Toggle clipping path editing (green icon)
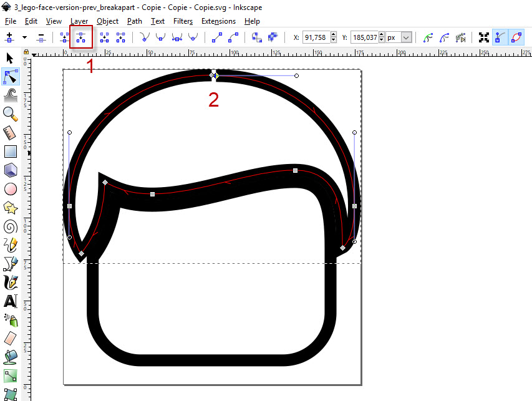The height and width of the screenshot is (401, 532). [x=428, y=37]
